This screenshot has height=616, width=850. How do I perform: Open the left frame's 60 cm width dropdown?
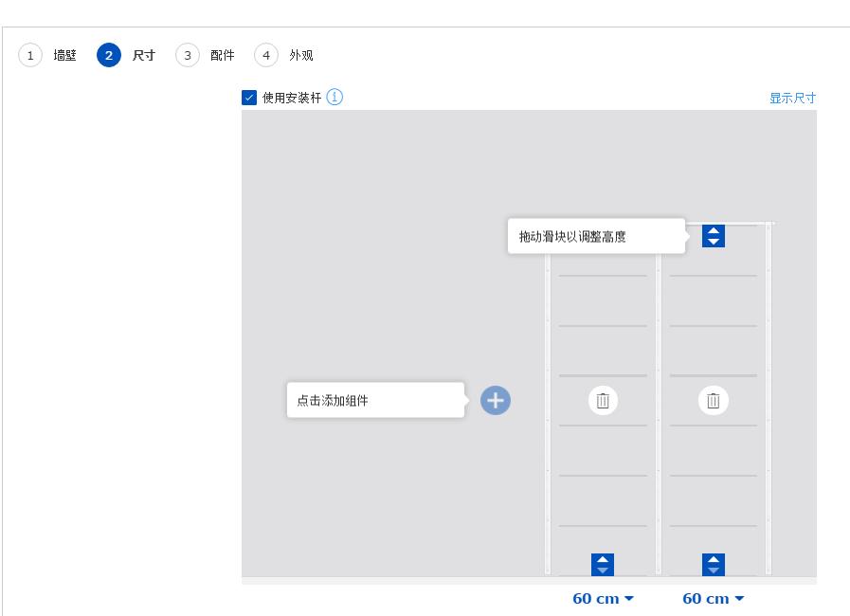point(604,598)
